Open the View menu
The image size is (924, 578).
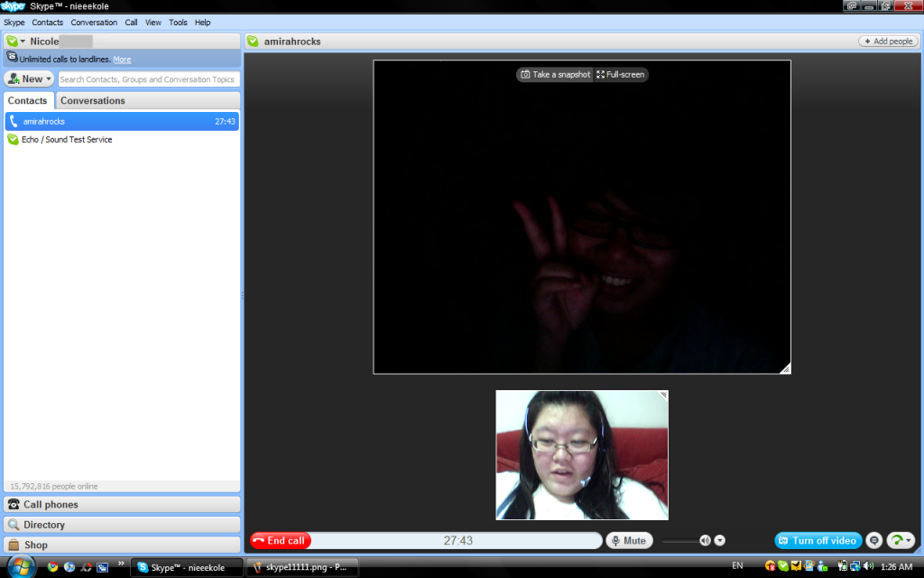pyautogui.click(x=153, y=23)
